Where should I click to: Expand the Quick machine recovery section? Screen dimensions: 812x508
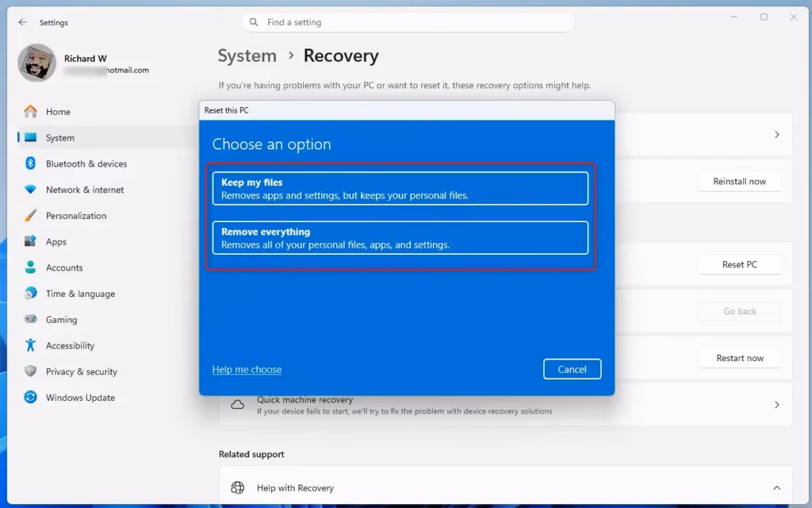pos(776,404)
